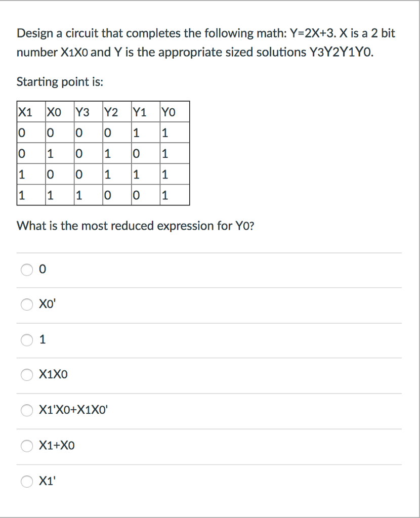Select the radio button for answer 0

pos(27,270)
